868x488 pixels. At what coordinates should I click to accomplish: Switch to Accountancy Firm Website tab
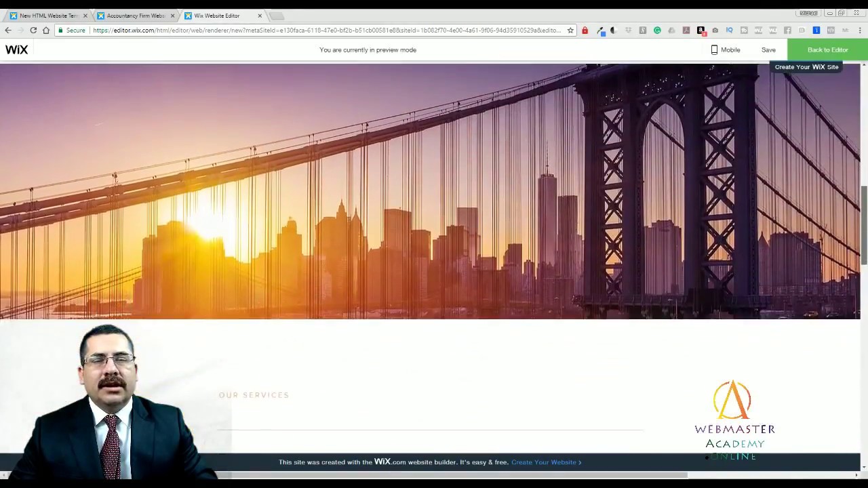134,16
